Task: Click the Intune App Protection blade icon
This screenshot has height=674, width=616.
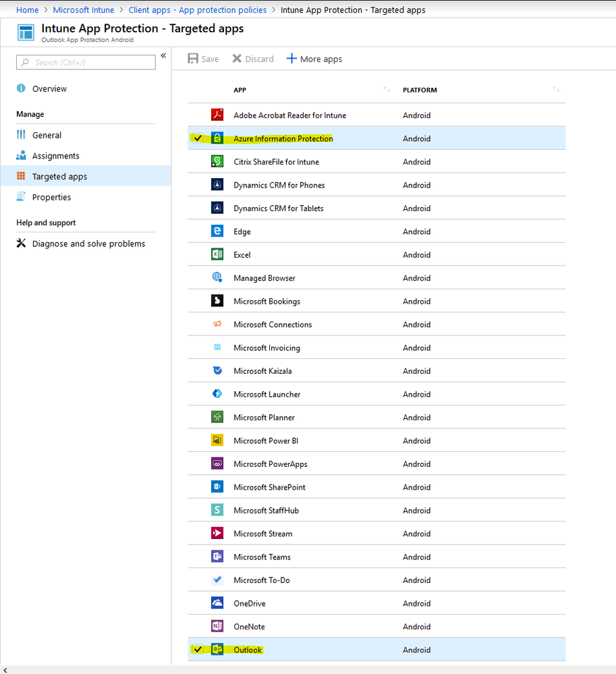Action: coord(26,32)
